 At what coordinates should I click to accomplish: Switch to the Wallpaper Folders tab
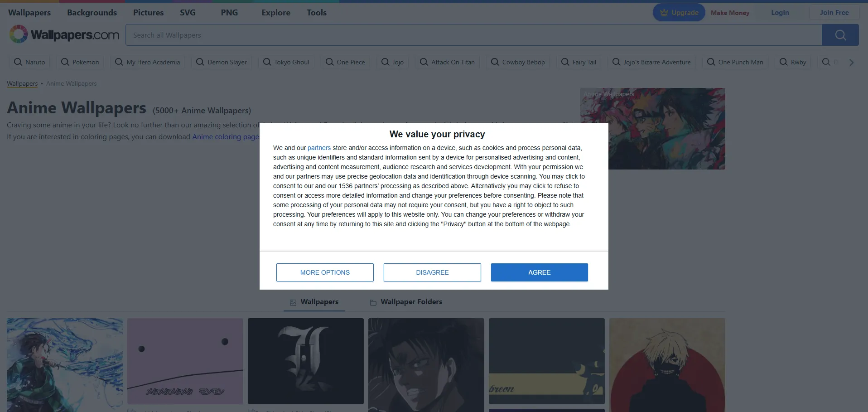coord(406,302)
